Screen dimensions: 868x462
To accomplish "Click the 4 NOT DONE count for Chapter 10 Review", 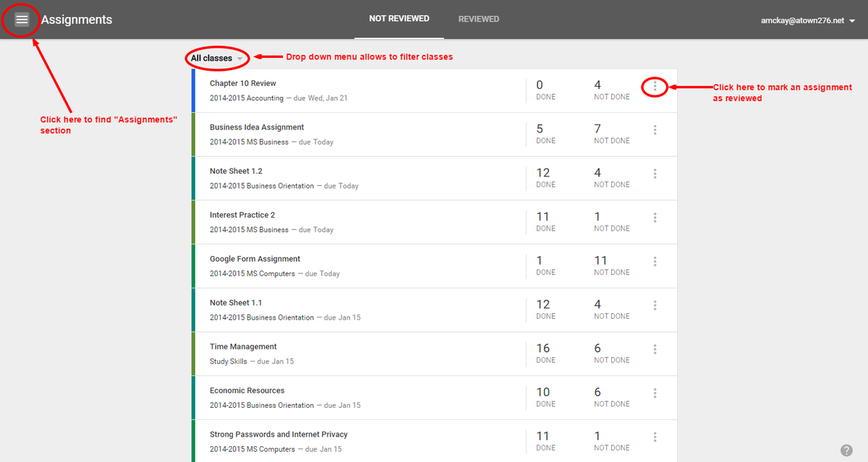I will (612, 90).
